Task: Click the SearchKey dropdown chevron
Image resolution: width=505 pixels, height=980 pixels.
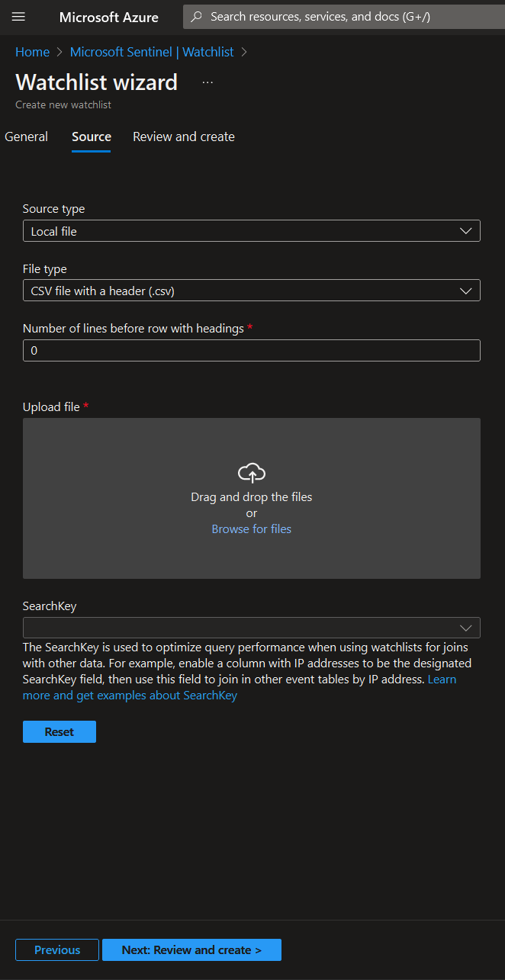Action: [x=466, y=628]
